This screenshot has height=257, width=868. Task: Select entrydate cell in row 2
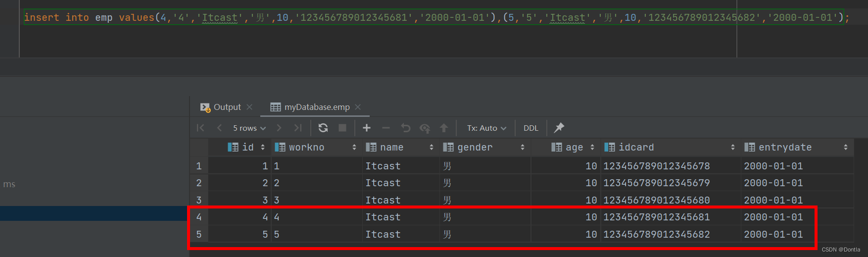(797, 183)
